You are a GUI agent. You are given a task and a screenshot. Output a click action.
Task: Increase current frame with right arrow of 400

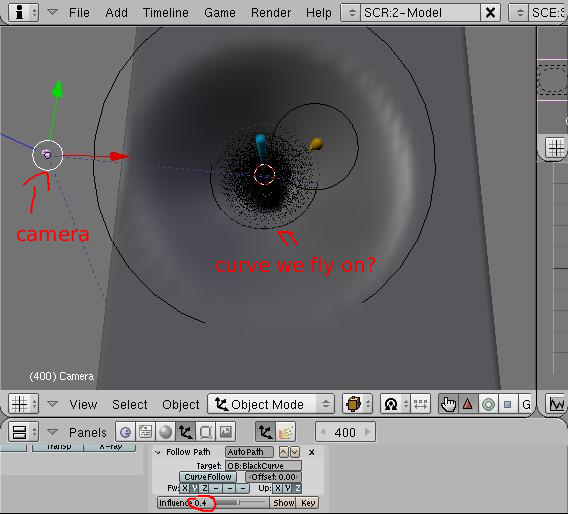point(368,432)
